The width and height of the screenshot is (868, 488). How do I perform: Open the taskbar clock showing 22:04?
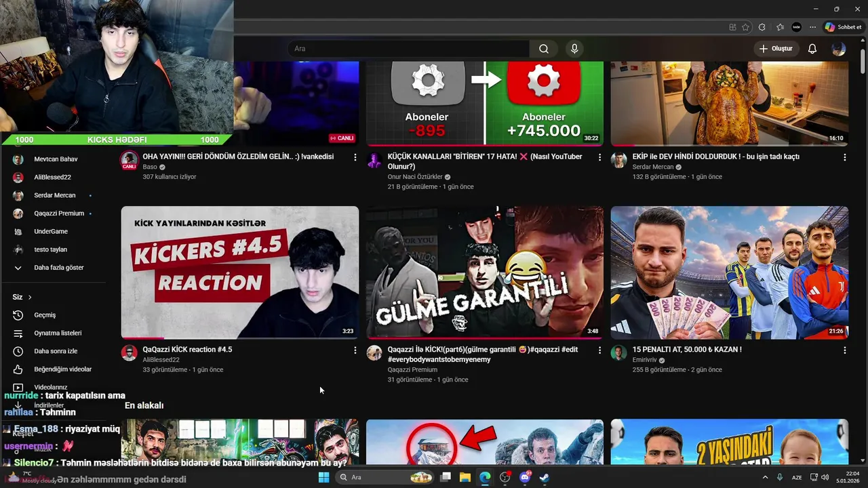(848, 477)
